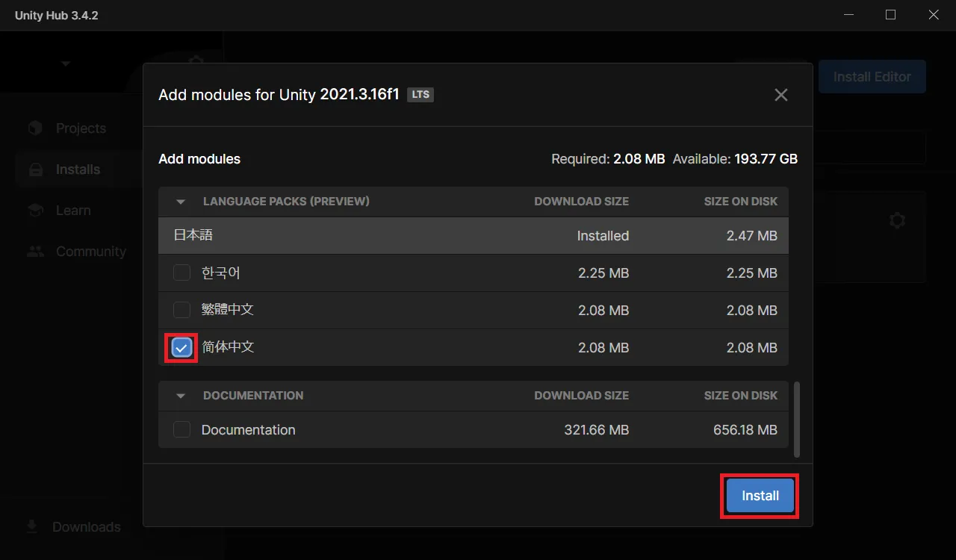Image resolution: width=956 pixels, height=560 pixels.
Task: Open the account dropdown arrow at top left
Action: [x=66, y=64]
